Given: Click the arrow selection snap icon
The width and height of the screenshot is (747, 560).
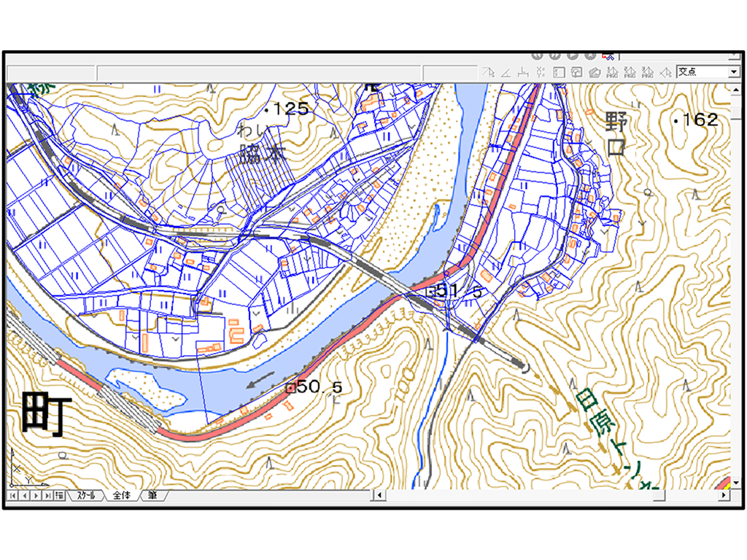Looking at the screenshot, I should 489,71.
